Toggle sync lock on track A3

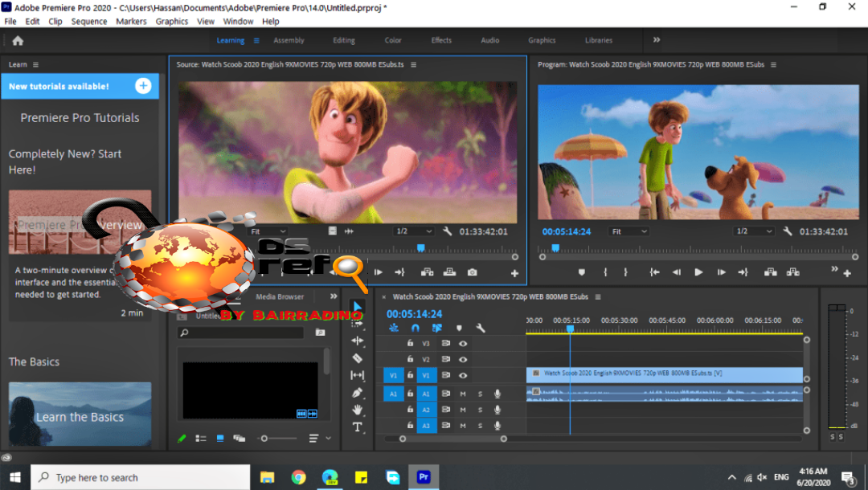pyautogui.click(x=445, y=426)
